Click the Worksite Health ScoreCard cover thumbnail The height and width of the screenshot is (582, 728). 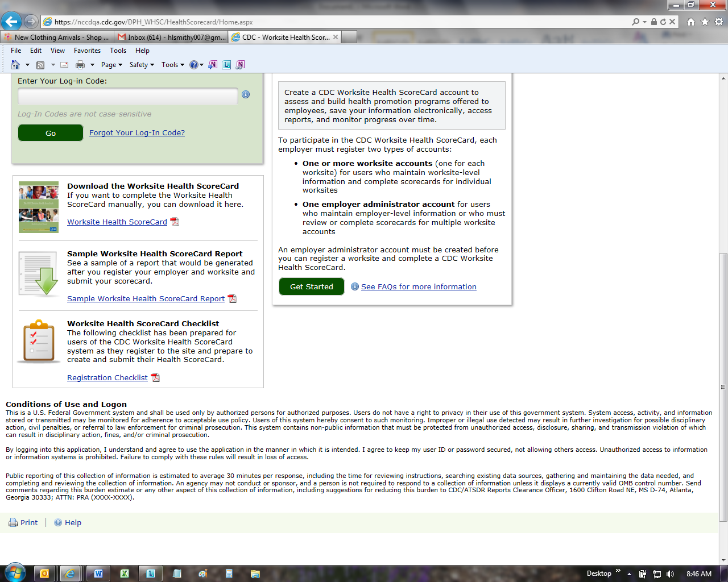pyautogui.click(x=39, y=207)
